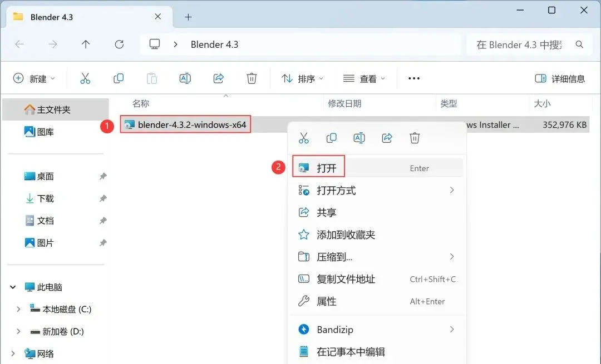Go up one folder level
The width and height of the screenshot is (601, 364).
(x=86, y=44)
